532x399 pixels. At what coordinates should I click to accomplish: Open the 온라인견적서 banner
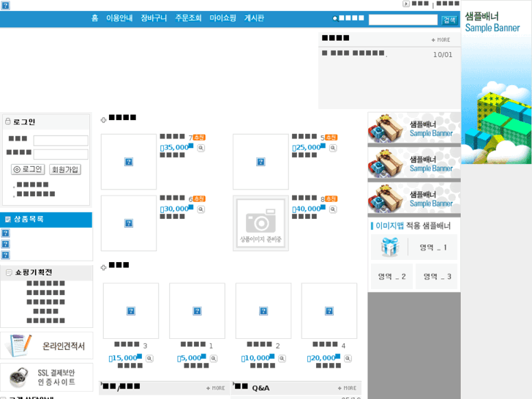tap(47, 346)
